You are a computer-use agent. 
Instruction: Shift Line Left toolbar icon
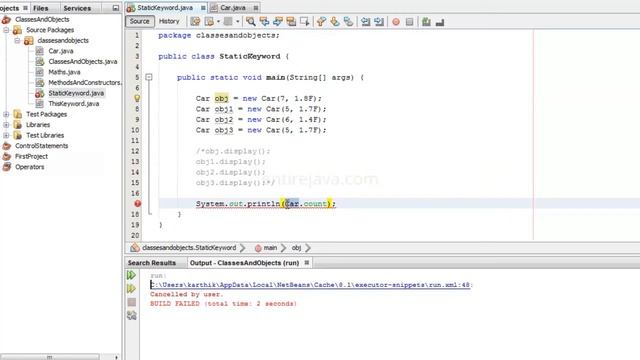pyautogui.click(x=365, y=22)
